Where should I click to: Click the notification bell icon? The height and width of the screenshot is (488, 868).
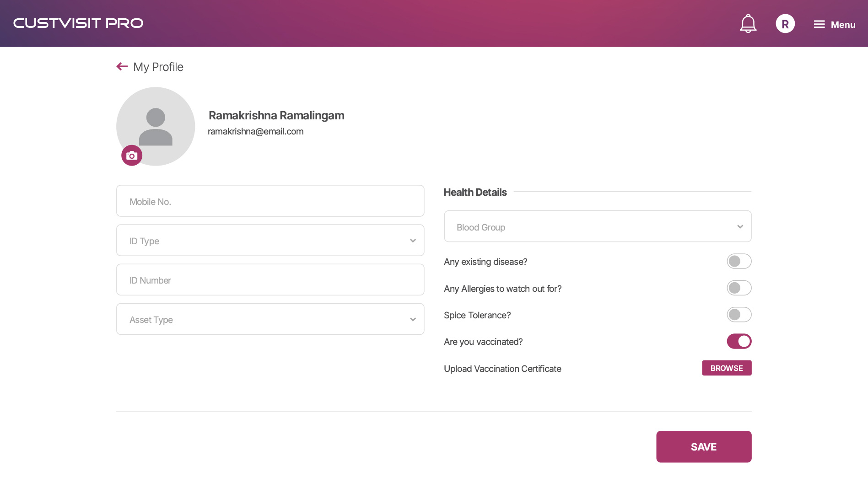pyautogui.click(x=748, y=24)
